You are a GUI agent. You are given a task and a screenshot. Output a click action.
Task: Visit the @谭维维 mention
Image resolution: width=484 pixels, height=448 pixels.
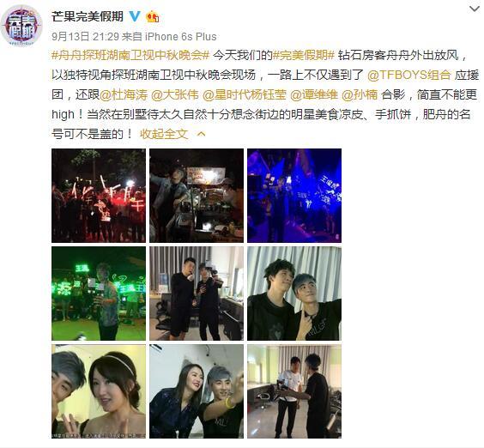coord(314,94)
